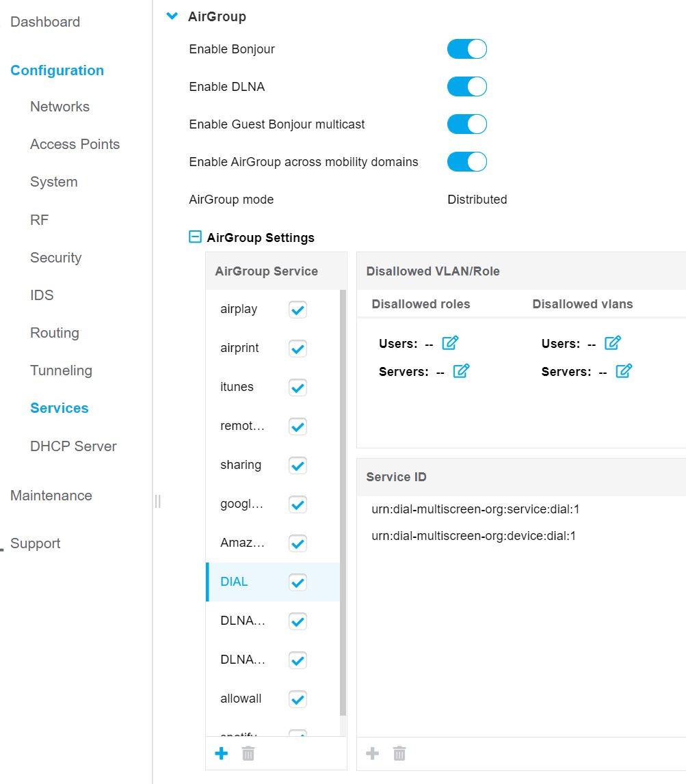This screenshot has width=686, height=784.
Task: Click AirGroup Service list scrollbar
Action: (343, 502)
